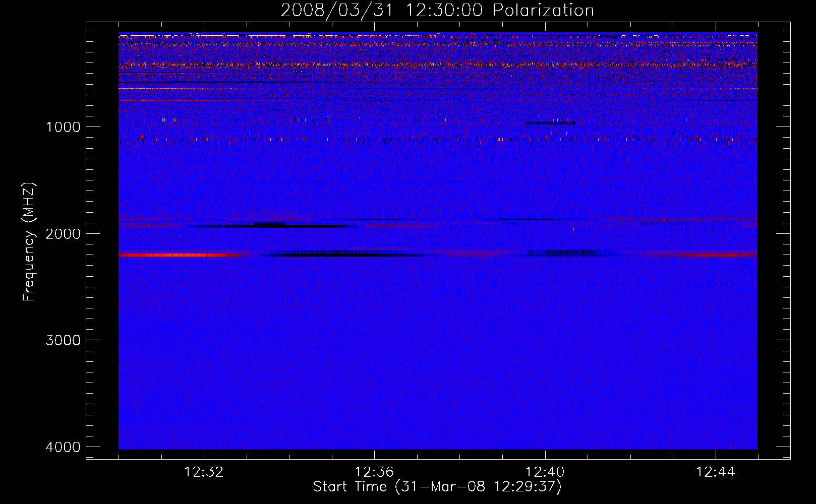The height and width of the screenshot is (504, 816).
Task: Click the 12:40 time tick label
Action: tap(545, 472)
